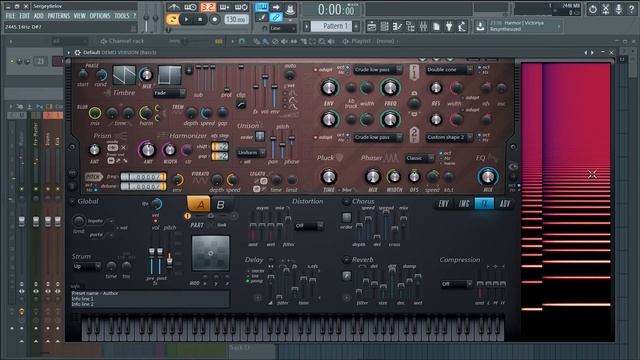Switch to the ADV tab in Harmor
Viewport: 640px width, 360px height.
click(504, 204)
